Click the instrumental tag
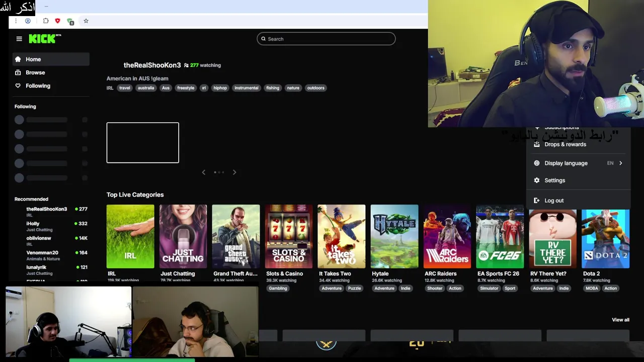Image resolution: width=644 pixels, height=362 pixels. pyautogui.click(x=247, y=88)
